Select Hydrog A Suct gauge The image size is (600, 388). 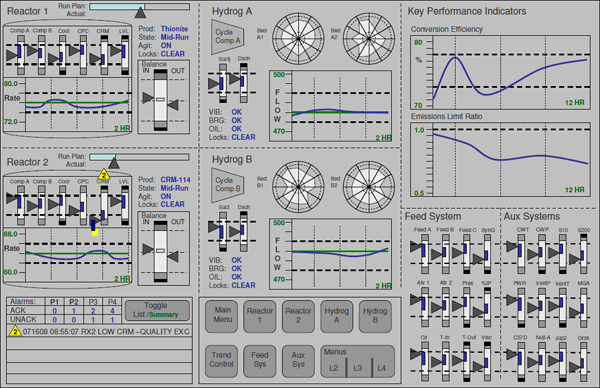pos(223,83)
